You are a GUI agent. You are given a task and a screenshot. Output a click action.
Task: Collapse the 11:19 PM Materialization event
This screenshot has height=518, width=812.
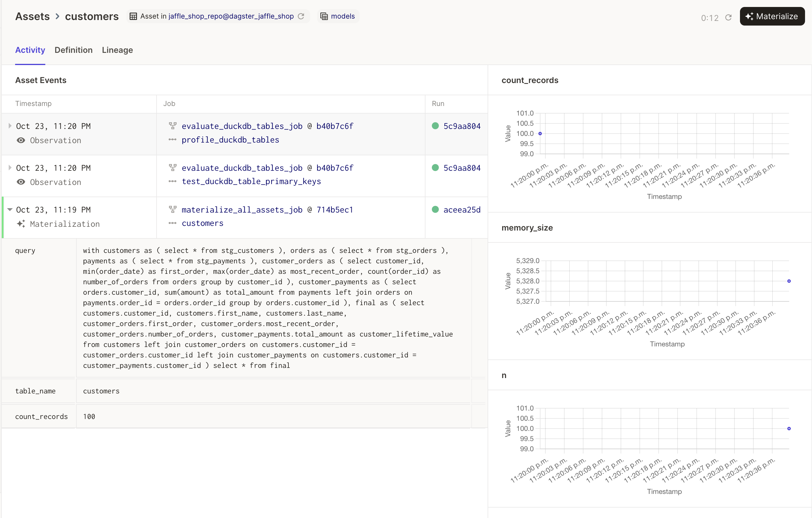click(x=10, y=209)
